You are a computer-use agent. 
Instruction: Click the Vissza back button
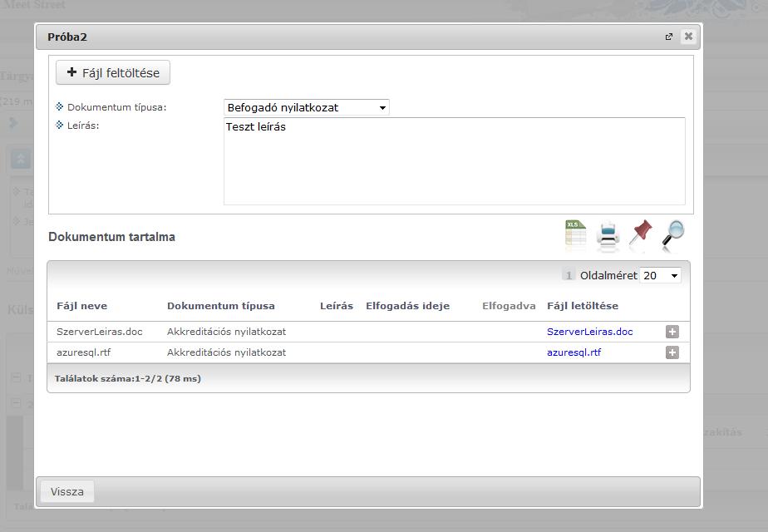(x=67, y=491)
